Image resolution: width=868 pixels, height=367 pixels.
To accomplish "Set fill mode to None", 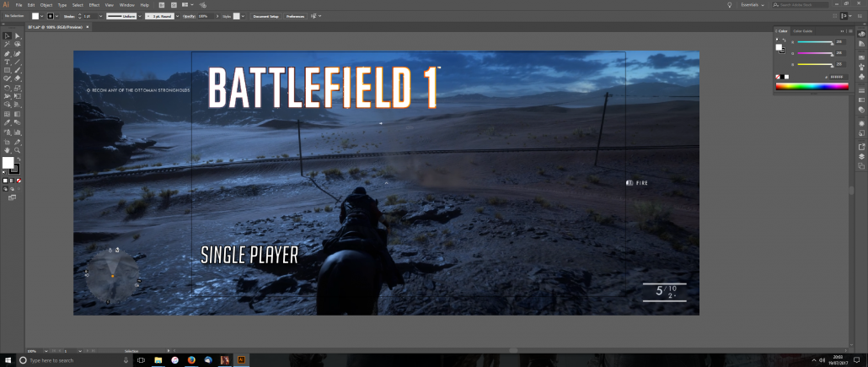I will [19, 181].
